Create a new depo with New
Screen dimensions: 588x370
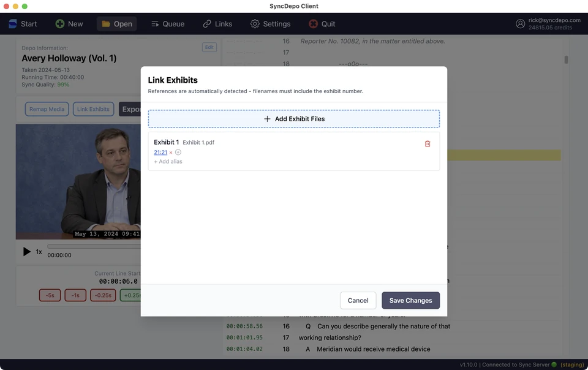point(69,24)
